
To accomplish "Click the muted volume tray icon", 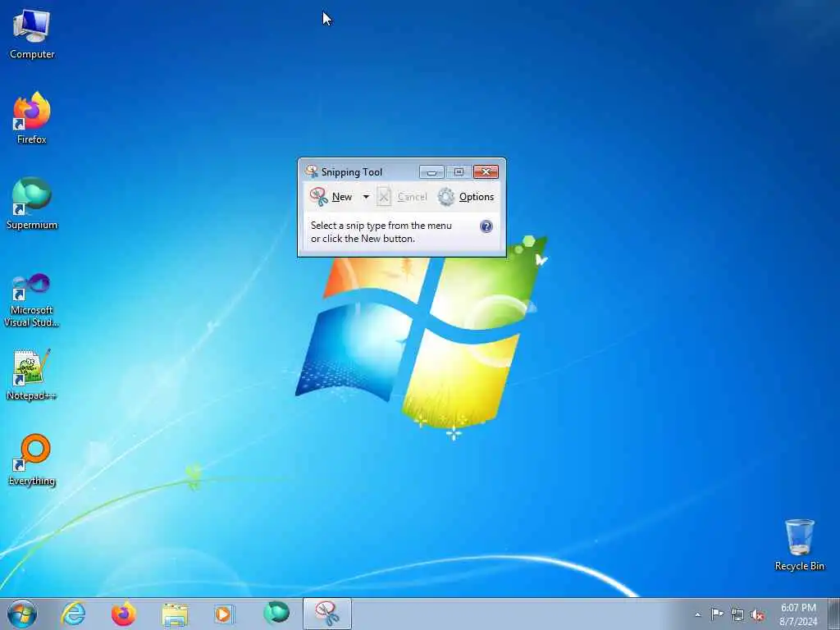I will click(757, 615).
